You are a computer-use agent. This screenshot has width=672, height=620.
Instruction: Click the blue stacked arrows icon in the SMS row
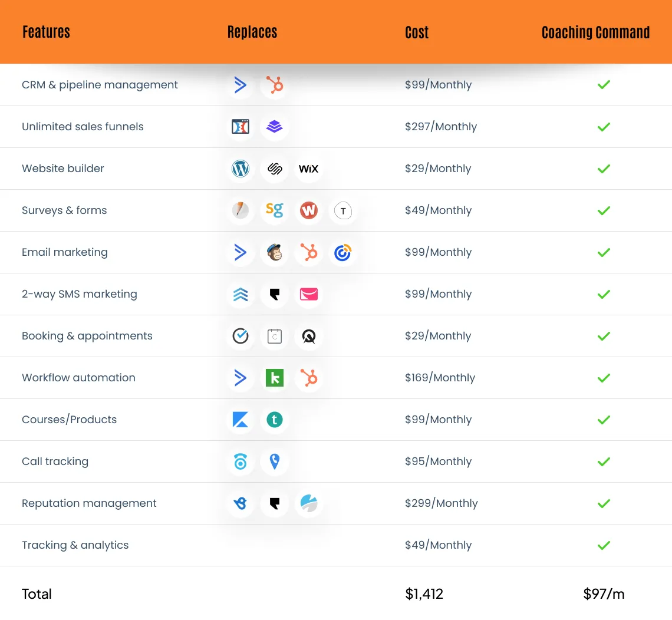click(241, 294)
